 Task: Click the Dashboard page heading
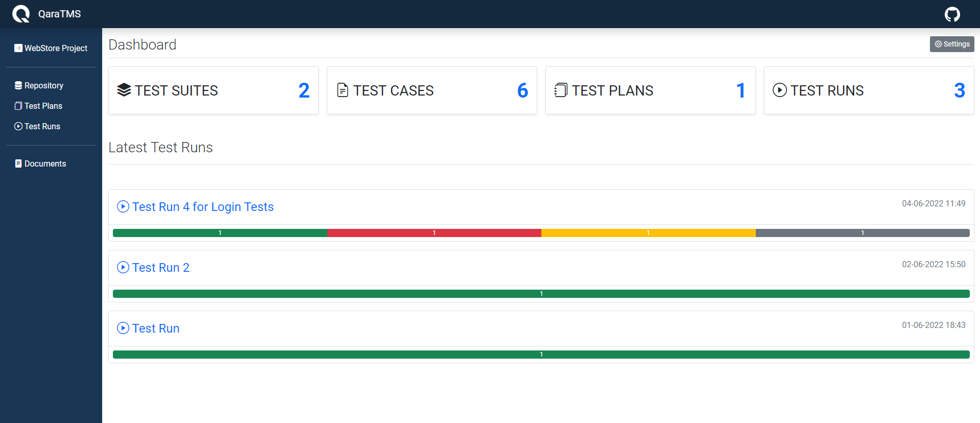coord(142,44)
